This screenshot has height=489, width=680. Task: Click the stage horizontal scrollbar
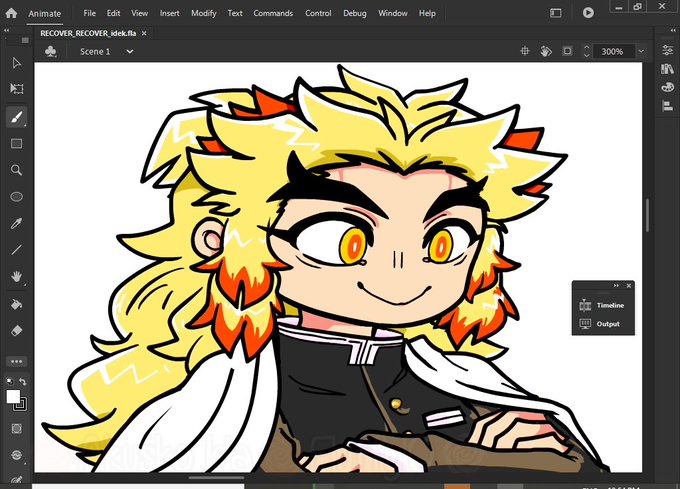(x=216, y=478)
